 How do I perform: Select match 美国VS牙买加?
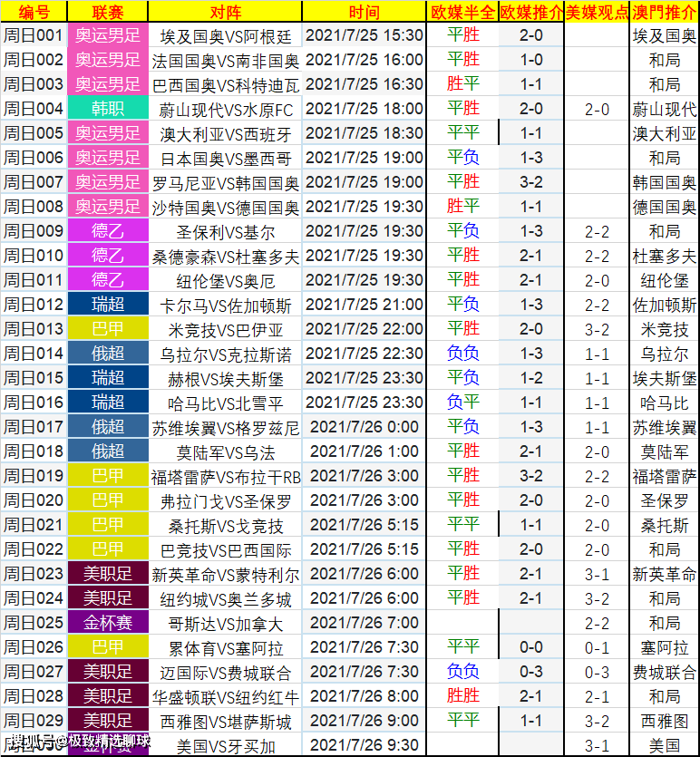point(225,745)
